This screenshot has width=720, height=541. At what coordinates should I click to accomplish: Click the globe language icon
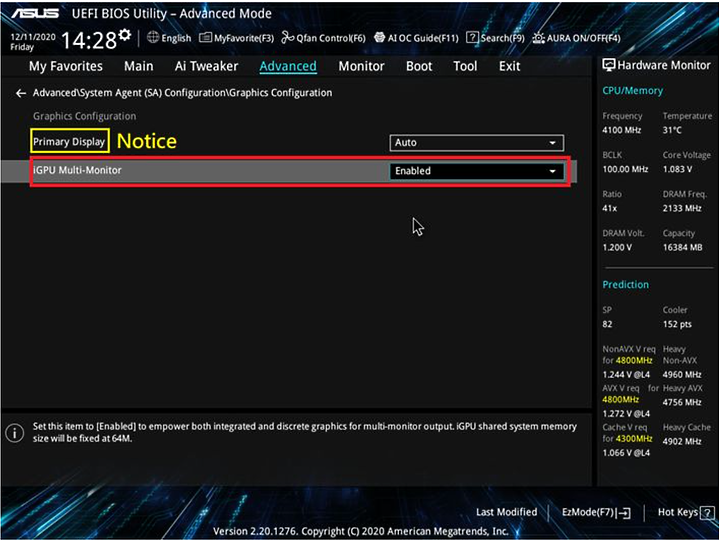tap(153, 37)
